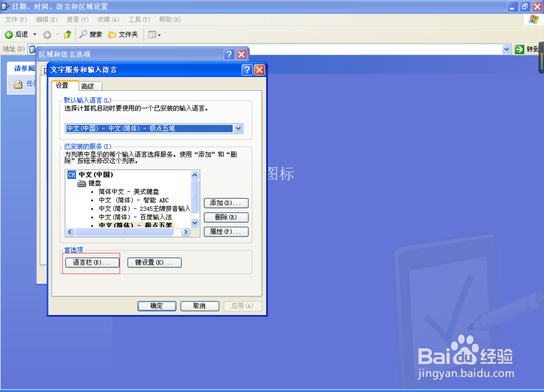Click the Folders (文件夹) toolbar button
The height and width of the screenshot is (392, 544).
(x=123, y=34)
